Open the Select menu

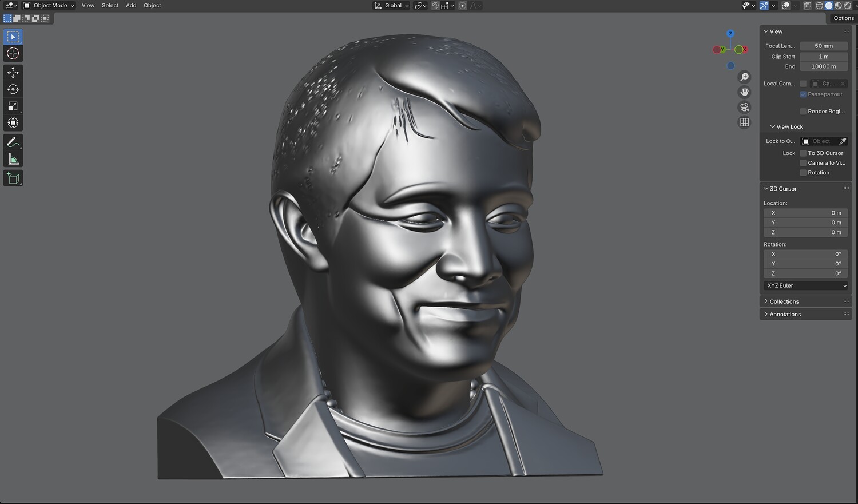click(x=110, y=6)
